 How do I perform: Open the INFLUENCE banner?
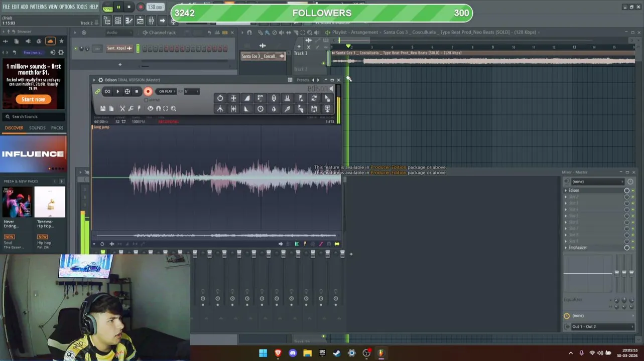[x=33, y=154]
